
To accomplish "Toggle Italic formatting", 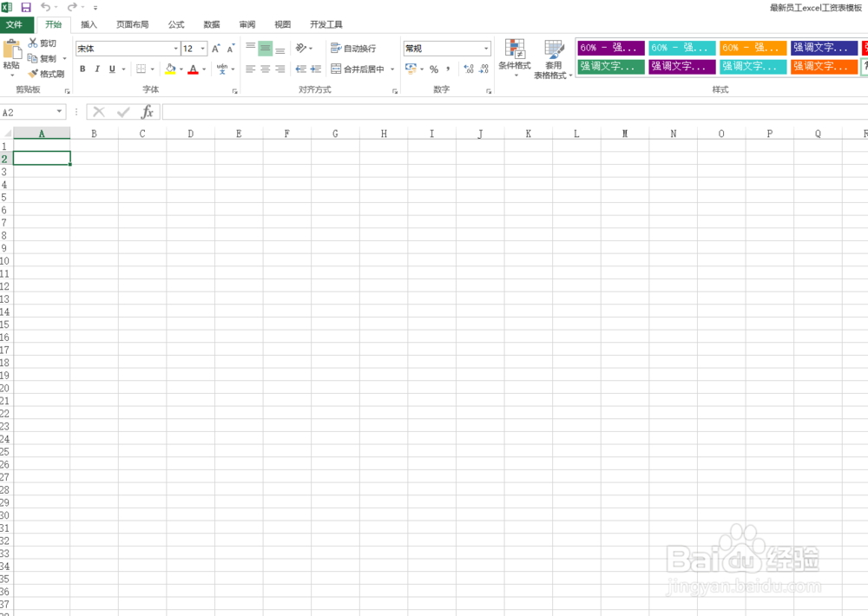I will tap(97, 69).
